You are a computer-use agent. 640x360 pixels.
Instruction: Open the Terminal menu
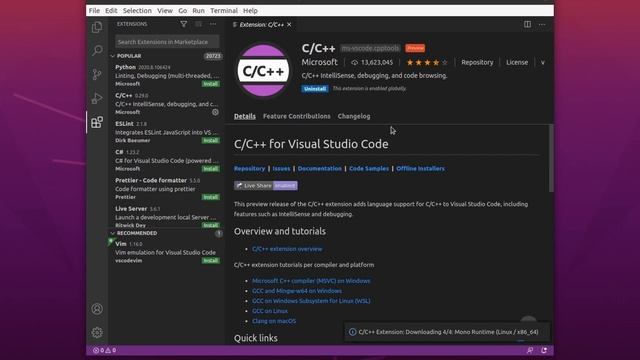tap(224, 11)
